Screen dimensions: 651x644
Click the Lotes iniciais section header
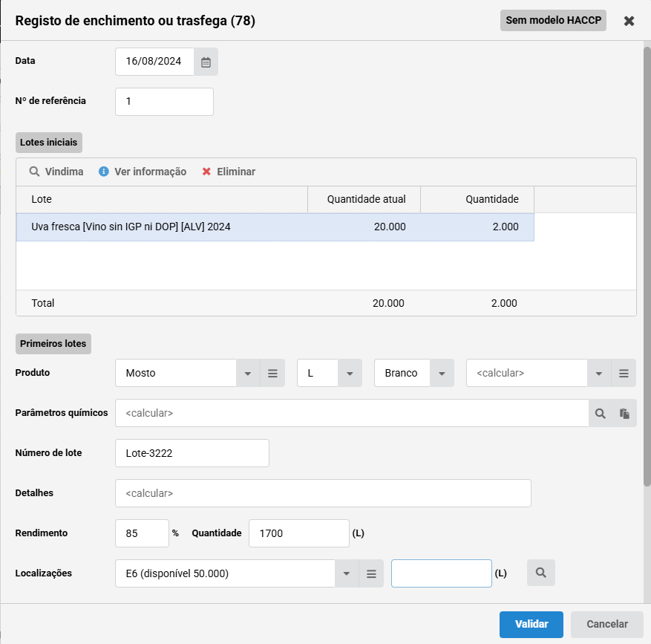pyautogui.click(x=49, y=143)
